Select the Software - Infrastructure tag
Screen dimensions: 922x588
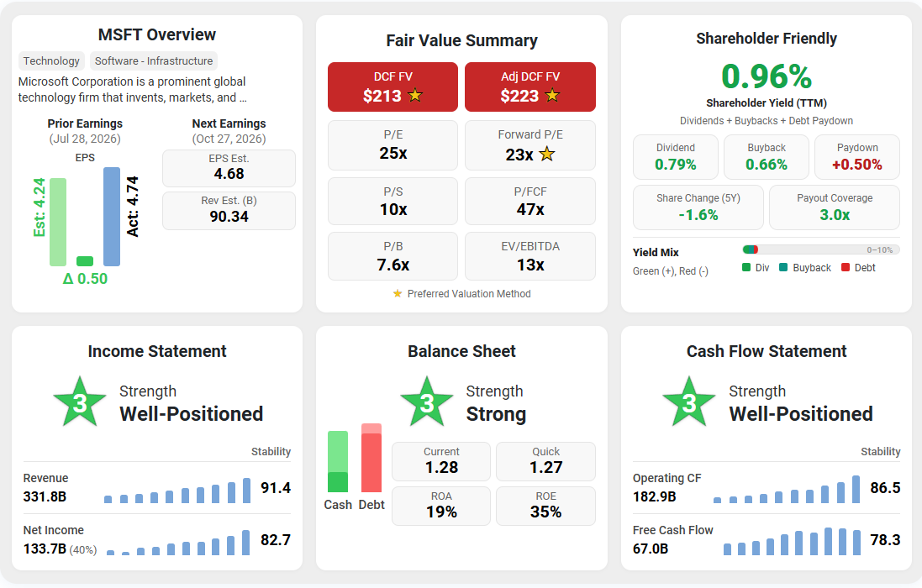pyautogui.click(x=154, y=60)
